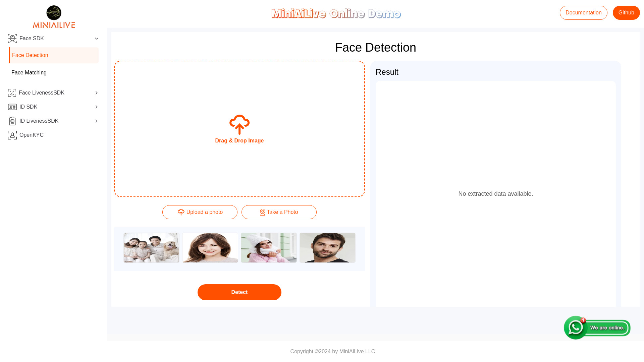
Task: Expand the ID SDK submenu chevron
Action: coord(97,107)
